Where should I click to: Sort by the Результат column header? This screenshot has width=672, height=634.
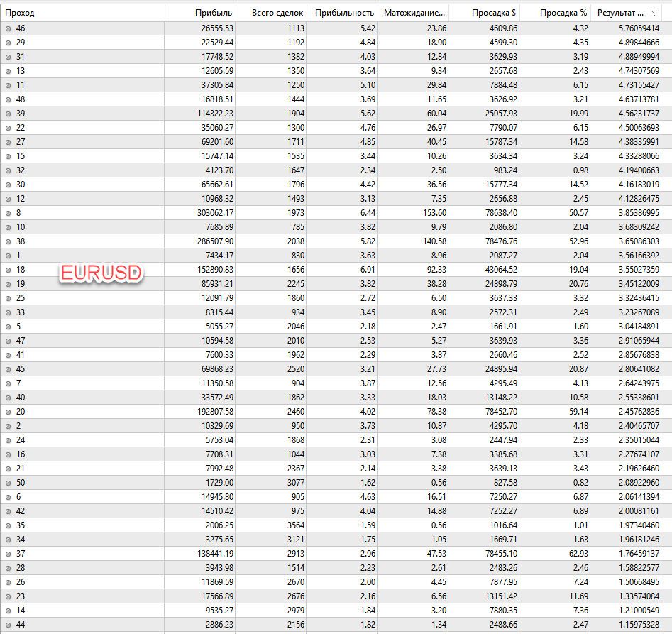(626, 13)
